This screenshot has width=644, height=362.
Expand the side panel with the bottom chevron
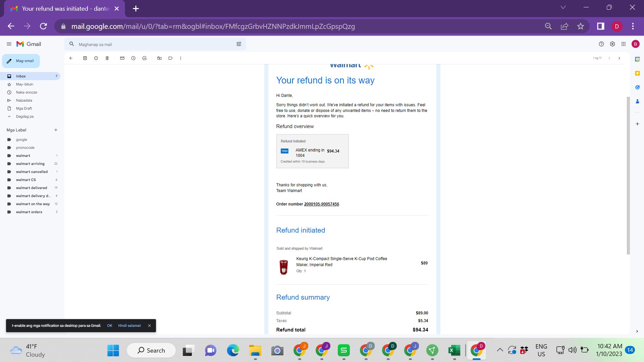click(x=637, y=331)
